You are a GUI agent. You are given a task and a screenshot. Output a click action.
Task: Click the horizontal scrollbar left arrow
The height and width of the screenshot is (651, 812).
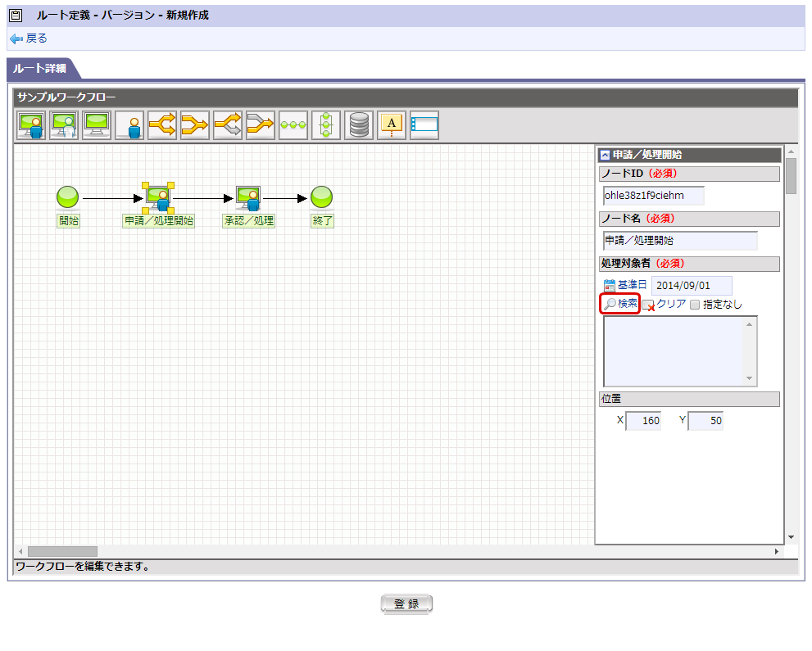(x=20, y=552)
